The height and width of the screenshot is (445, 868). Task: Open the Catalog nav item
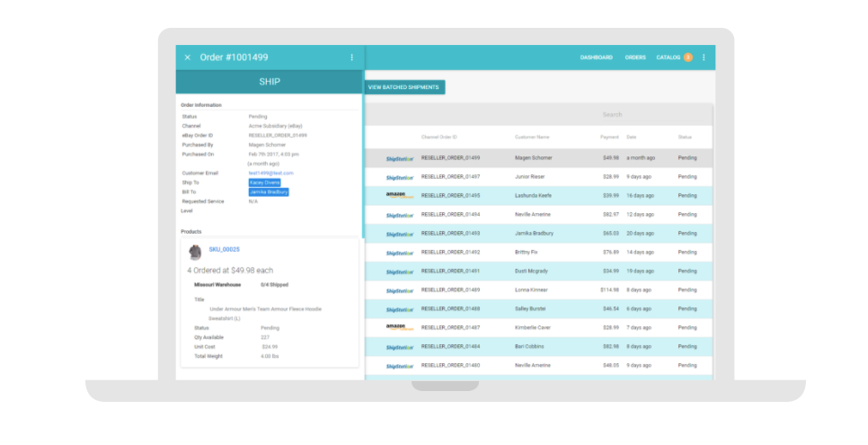click(669, 58)
